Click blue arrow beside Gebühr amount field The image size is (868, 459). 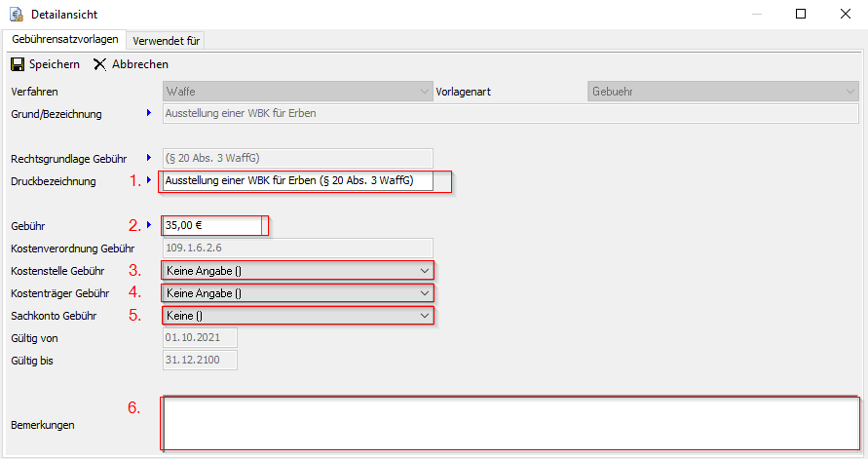[x=149, y=225]
